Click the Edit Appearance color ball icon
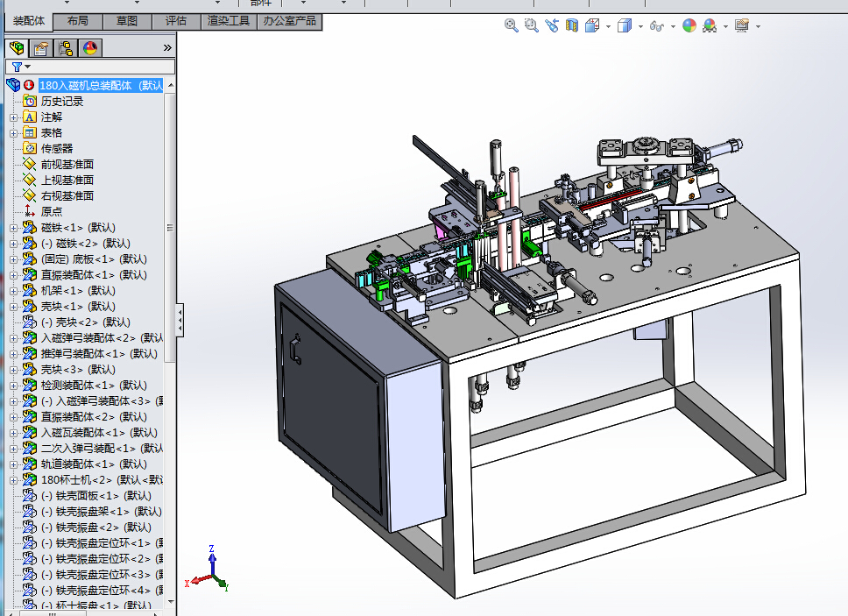 click(x=689, y=26)
